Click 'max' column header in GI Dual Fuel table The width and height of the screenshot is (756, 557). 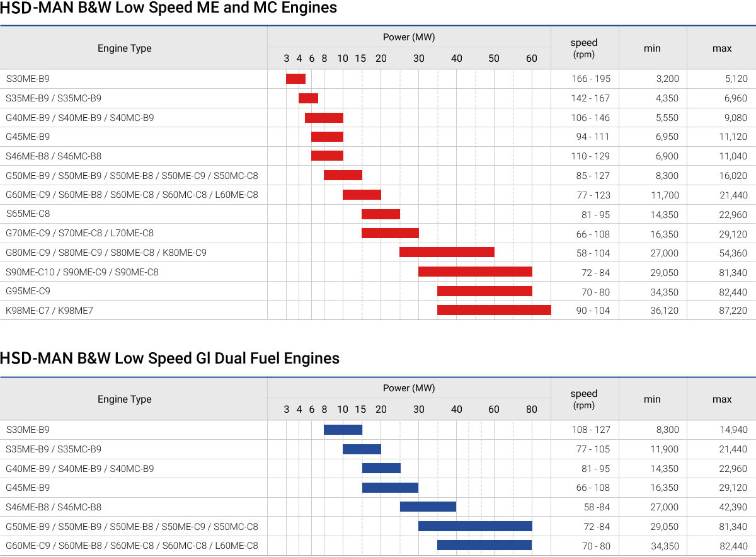pyautogui.click(x=722, y=399)
